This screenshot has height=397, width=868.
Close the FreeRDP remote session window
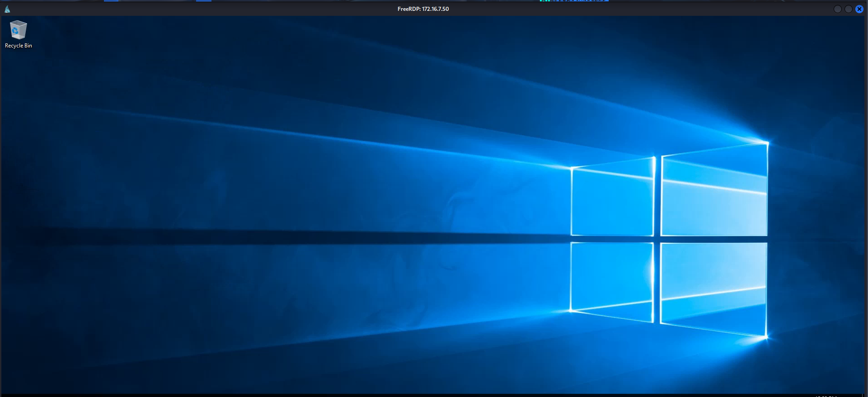(x=859, y=9)
